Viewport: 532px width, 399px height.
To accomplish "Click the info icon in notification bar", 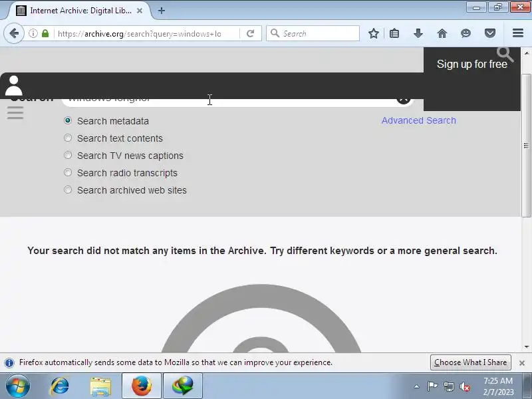I will pyautogui.click(x=9, y=362).
